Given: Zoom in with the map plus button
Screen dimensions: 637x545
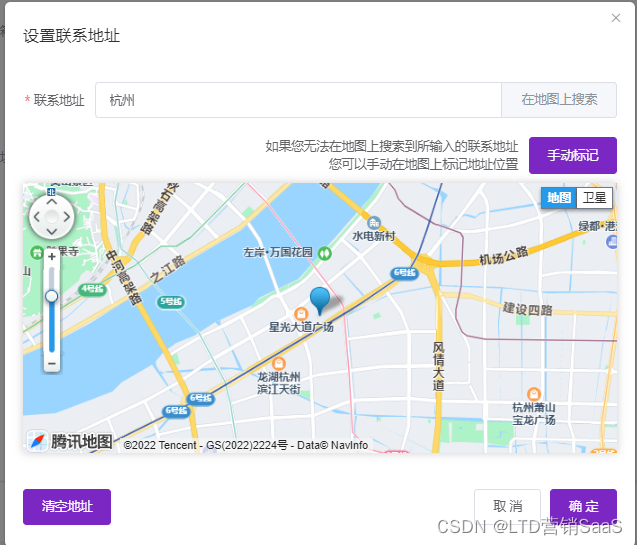Looking at the screenshot, I should pos(52,257).
